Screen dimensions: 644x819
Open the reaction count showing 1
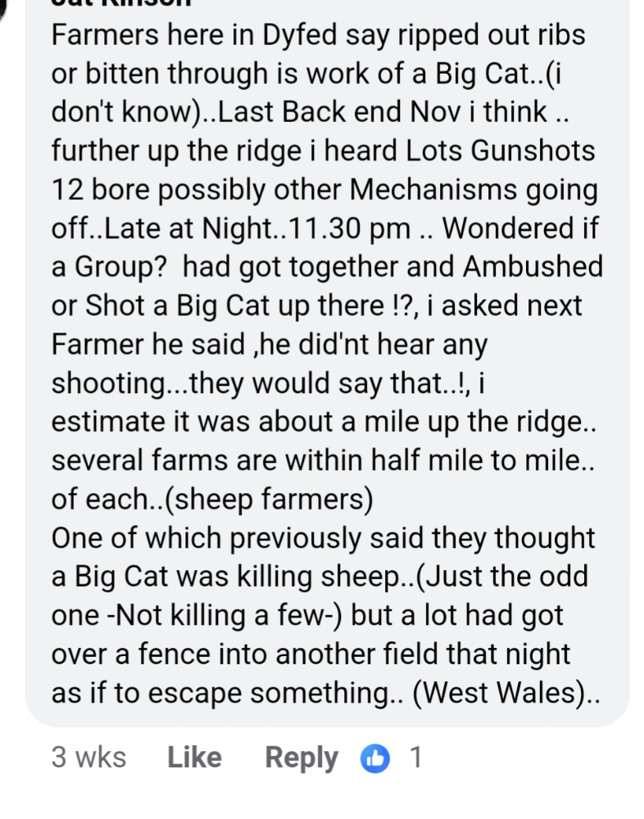[416, 757]
